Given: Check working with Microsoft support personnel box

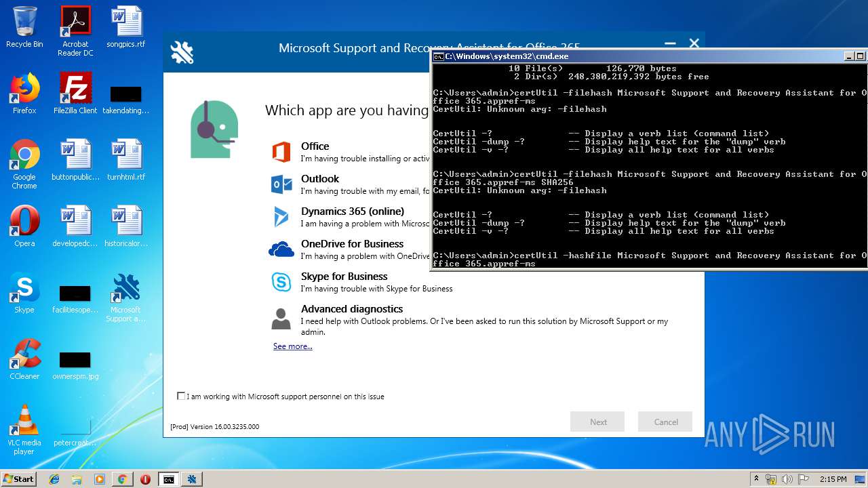Looking at the screenshot, I should pyautogui.click(x=181, y=396).
